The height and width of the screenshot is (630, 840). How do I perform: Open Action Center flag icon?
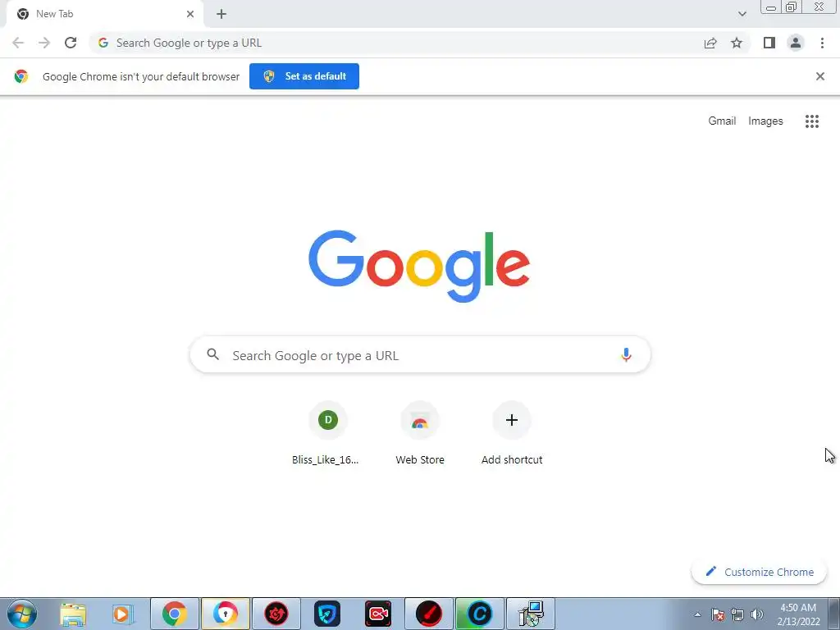(x=718, y=614)
